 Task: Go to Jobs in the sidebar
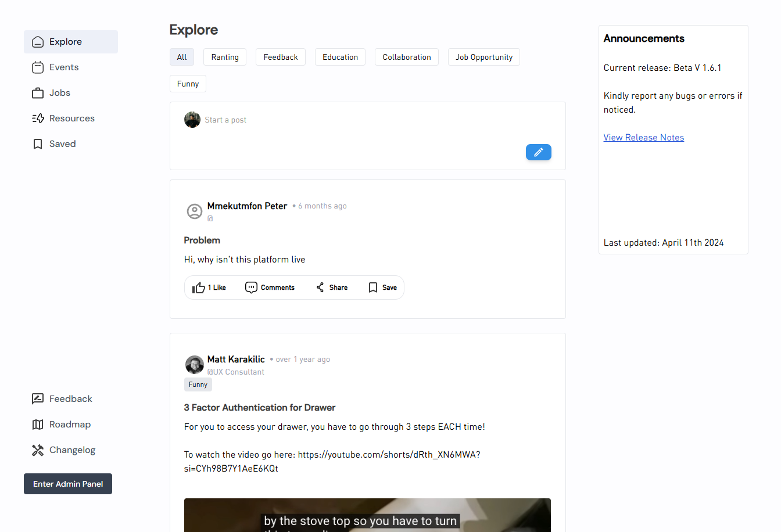pos(59,93)
